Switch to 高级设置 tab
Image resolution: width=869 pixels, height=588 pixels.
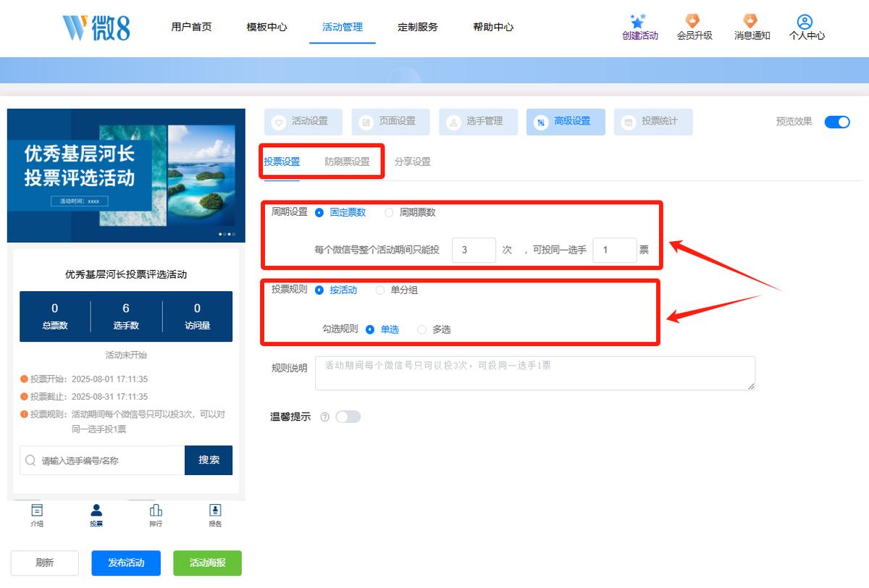pos(566,122)
